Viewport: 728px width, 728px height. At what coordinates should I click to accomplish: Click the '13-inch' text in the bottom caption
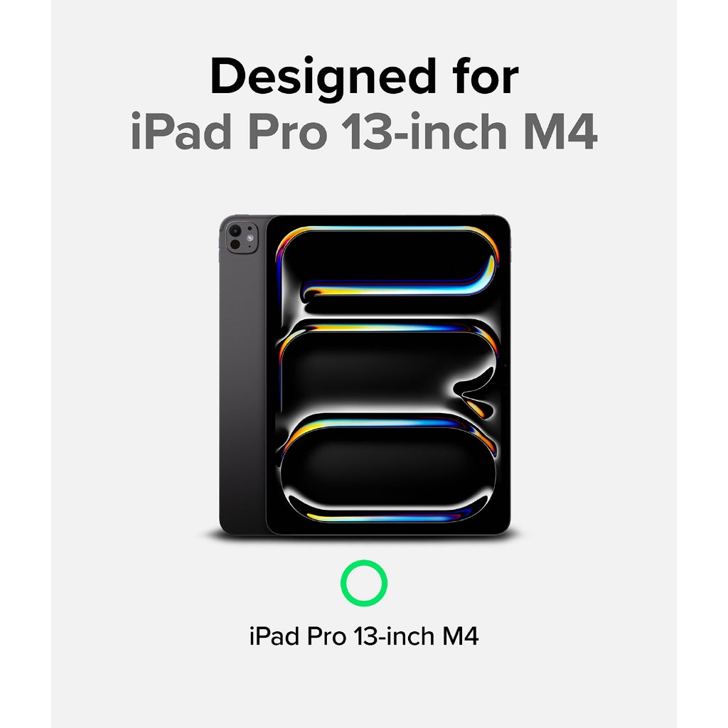pyautogui.click(x=395, y=636)
